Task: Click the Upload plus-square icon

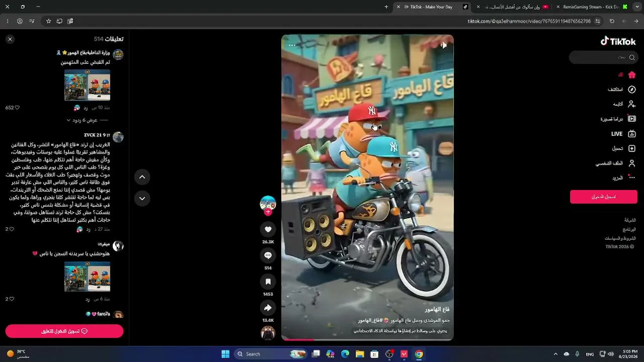Action: (632, 148)
